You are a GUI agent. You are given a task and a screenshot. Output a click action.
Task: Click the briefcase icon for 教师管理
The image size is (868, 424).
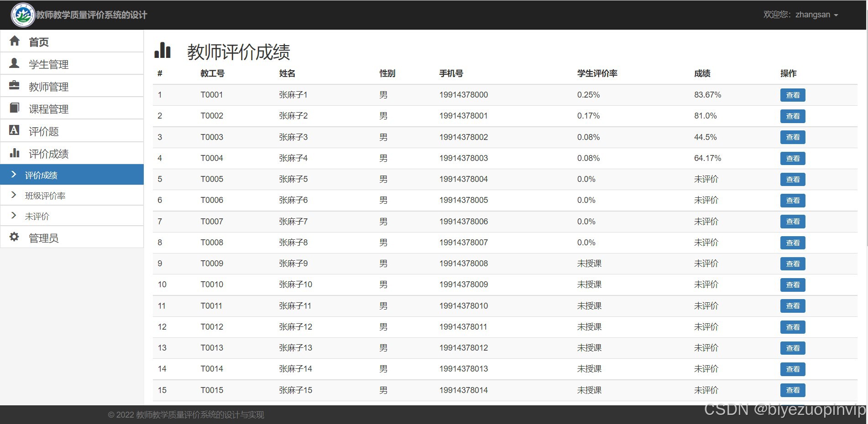tap(15, 85)
